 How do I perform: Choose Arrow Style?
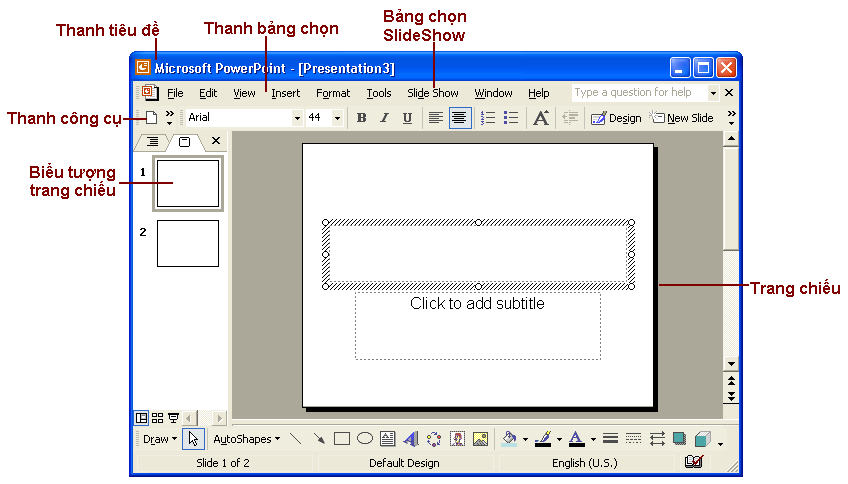(657, 439)
